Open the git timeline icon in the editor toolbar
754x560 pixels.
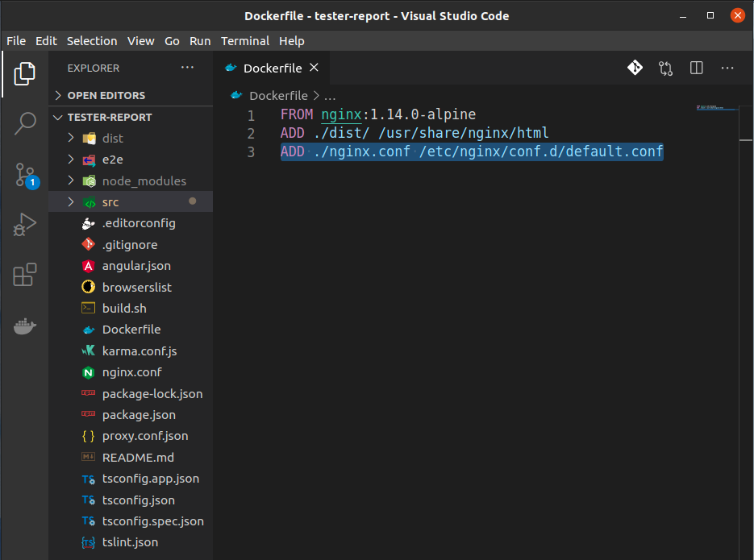coord(635,68)
